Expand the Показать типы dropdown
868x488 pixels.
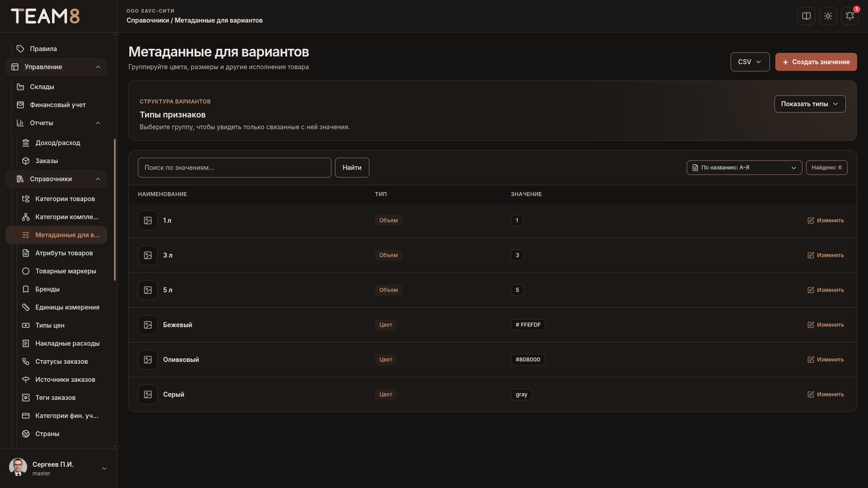pyautogui.click(x=810, y=104)
